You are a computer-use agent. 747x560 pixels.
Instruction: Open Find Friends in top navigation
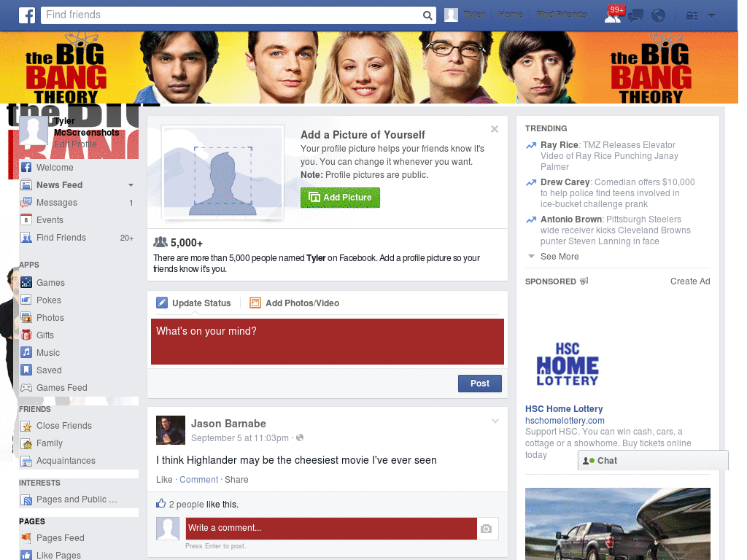click(x=561, y=15)
